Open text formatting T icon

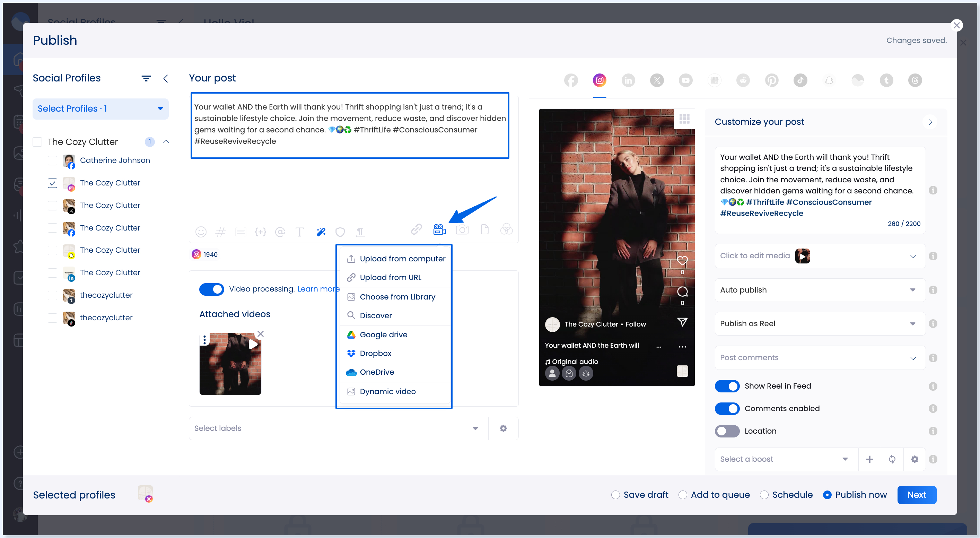300,231
